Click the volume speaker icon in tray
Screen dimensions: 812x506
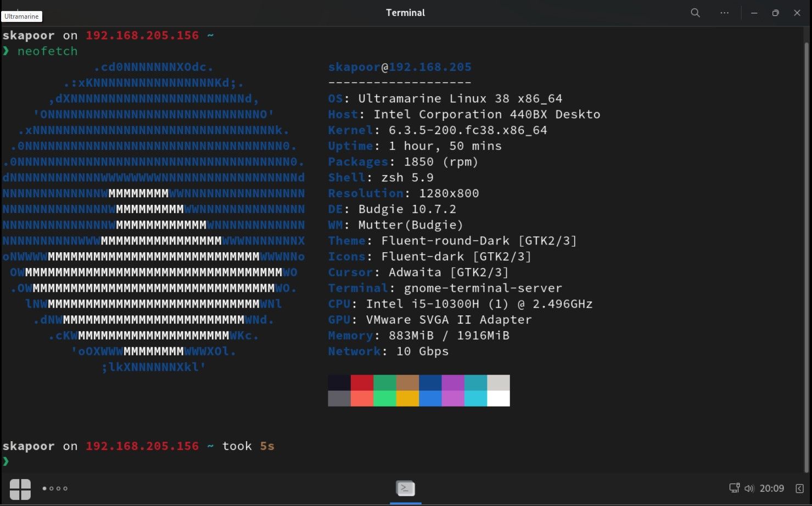[749, 488]
